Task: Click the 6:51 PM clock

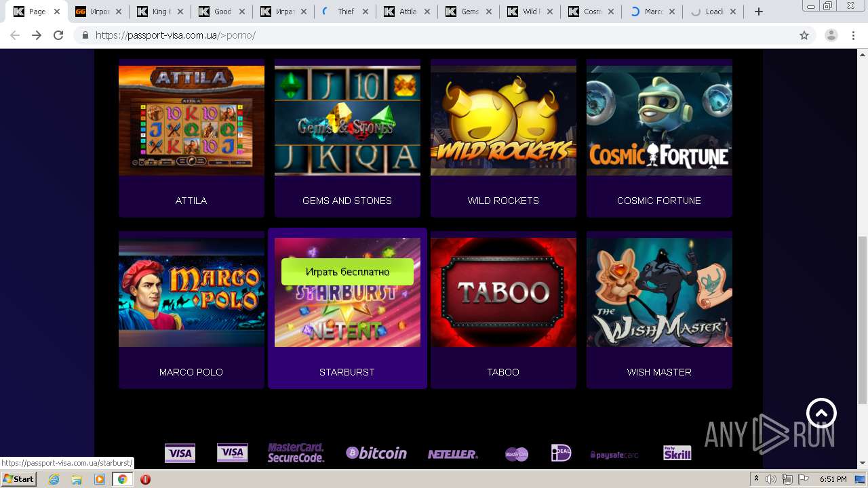Action: point(833,479)
